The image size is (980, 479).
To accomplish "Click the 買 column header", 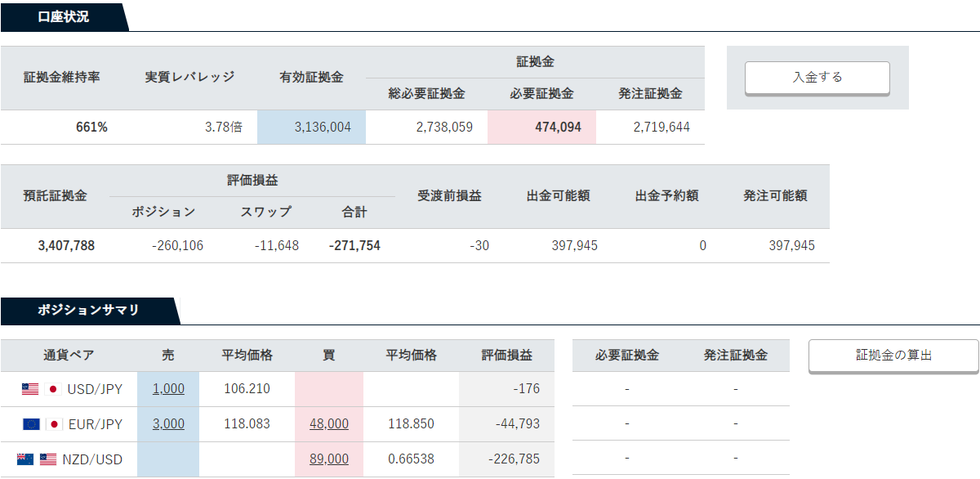I will 329,356.
